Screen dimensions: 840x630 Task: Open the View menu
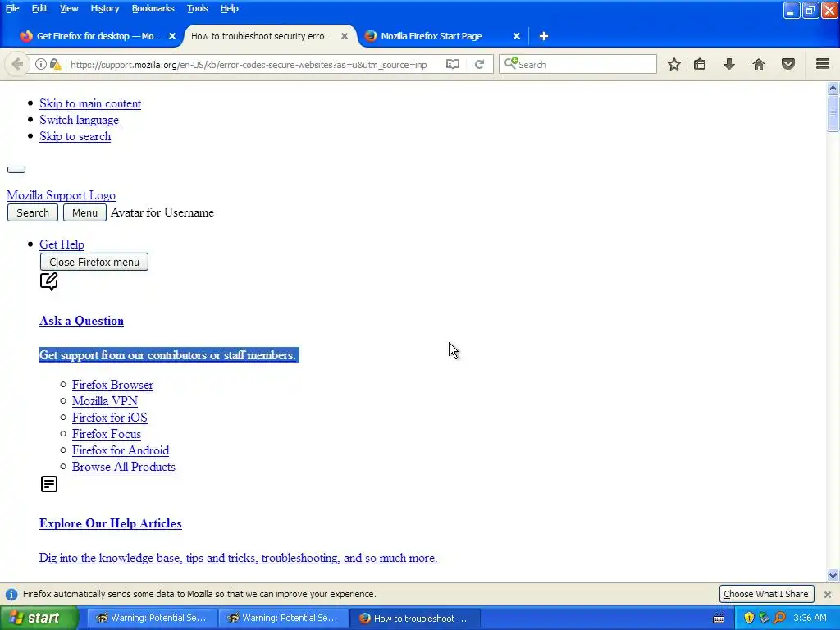pyautogui.click(x=69, y=8)
